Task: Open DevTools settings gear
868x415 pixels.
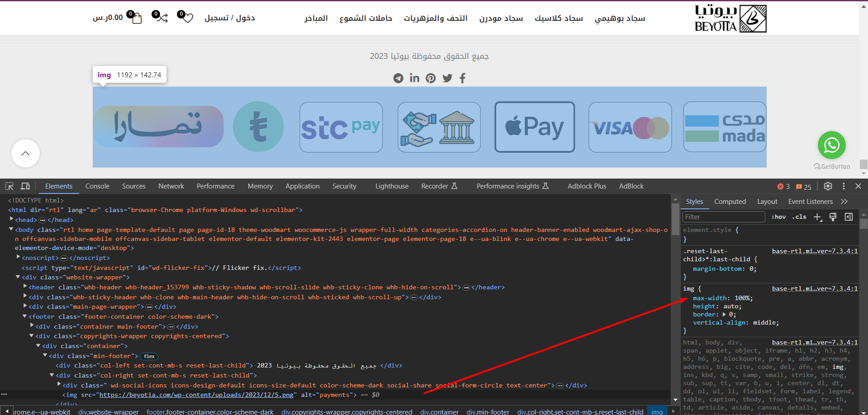Action: point(828,186)
